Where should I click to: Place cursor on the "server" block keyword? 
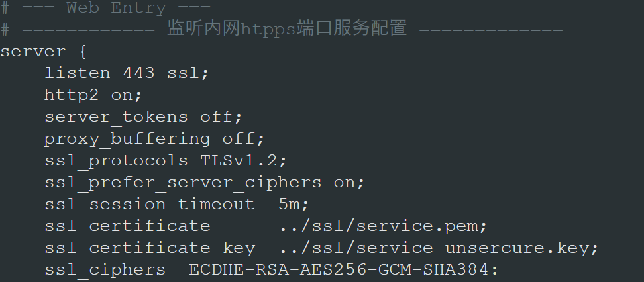point(33,52)
